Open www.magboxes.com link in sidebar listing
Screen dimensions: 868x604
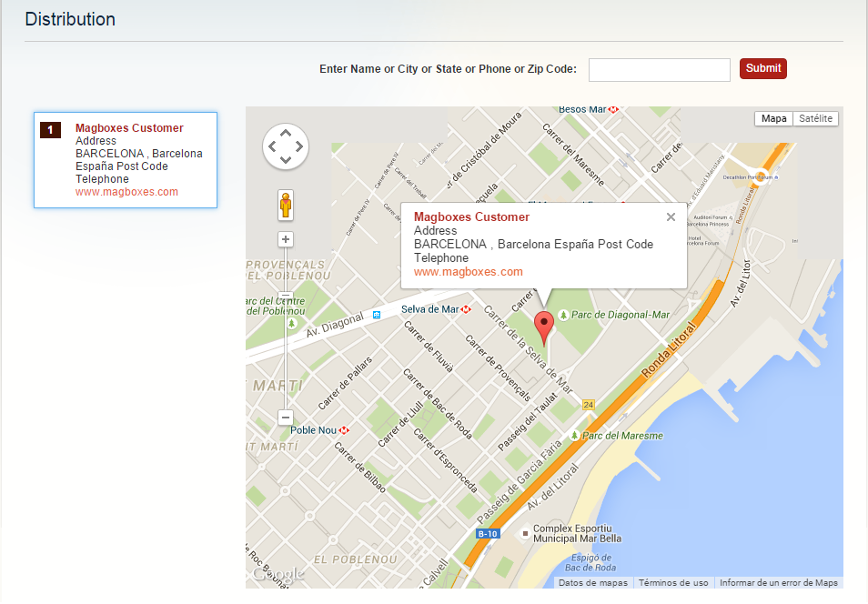tap(126, 192)
